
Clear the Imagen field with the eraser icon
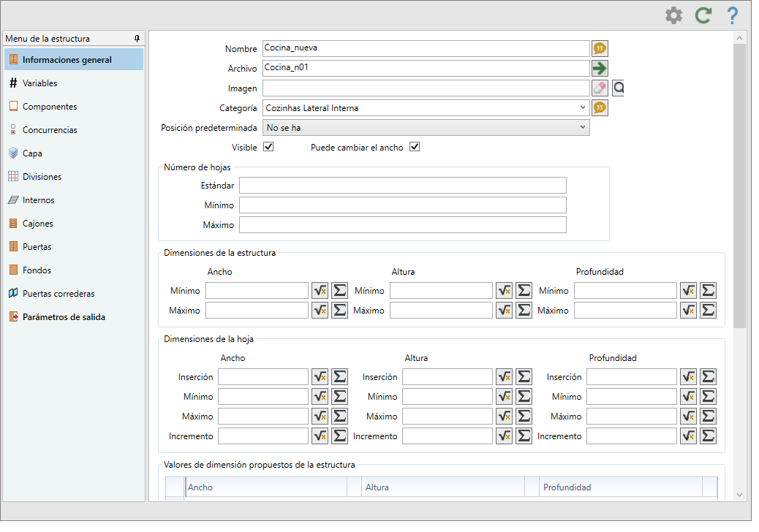point(600,88)
